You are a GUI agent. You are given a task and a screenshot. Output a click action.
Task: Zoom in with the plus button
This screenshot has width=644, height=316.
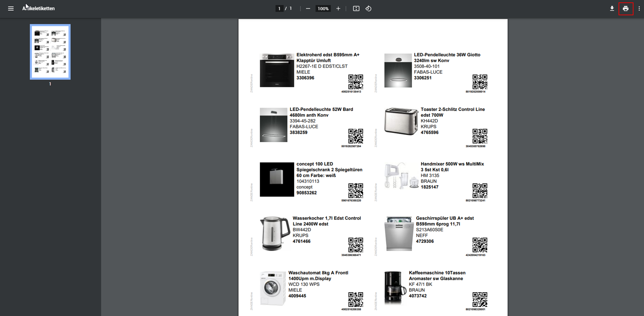click(338, 8)
